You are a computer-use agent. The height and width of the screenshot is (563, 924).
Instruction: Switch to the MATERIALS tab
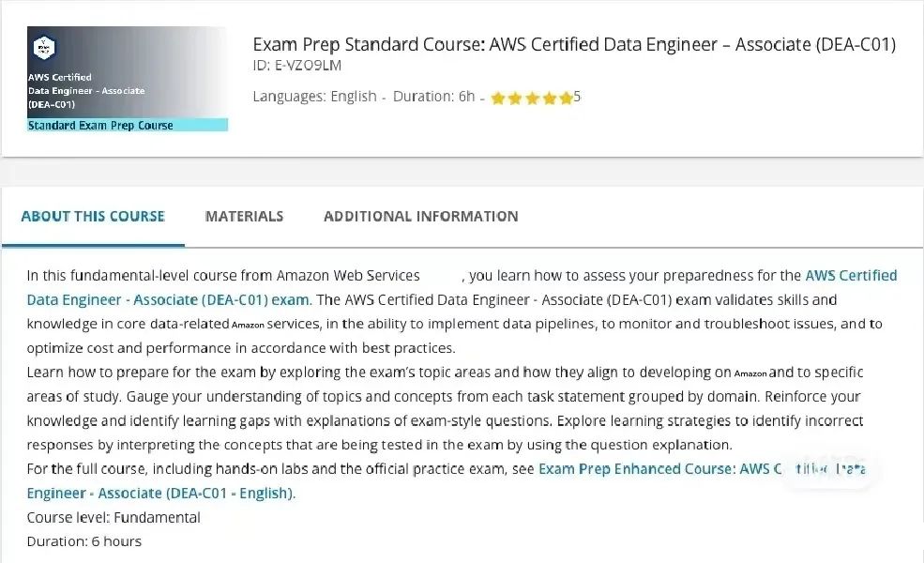(244, 216)
